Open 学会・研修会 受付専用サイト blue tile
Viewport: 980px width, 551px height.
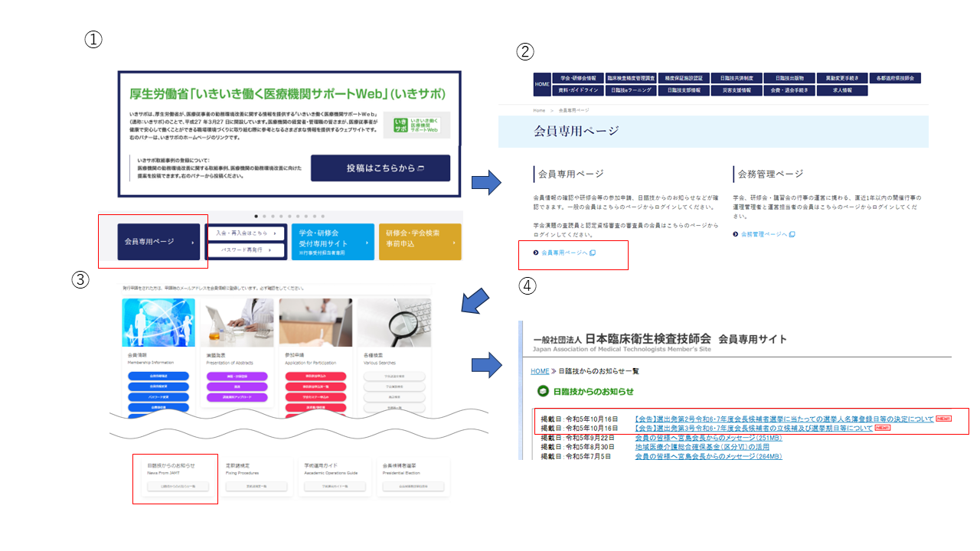332,242
